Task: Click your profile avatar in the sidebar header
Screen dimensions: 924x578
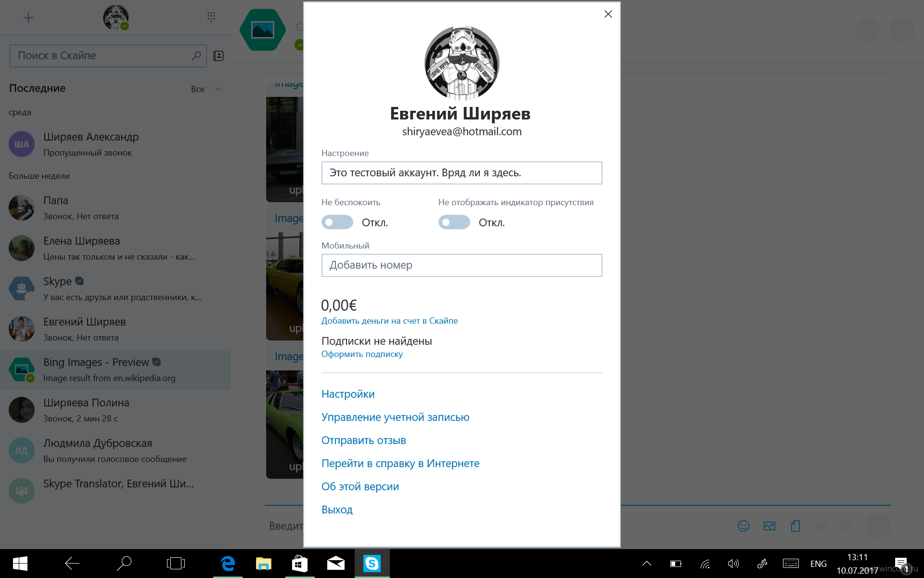Action: (115, 18)
